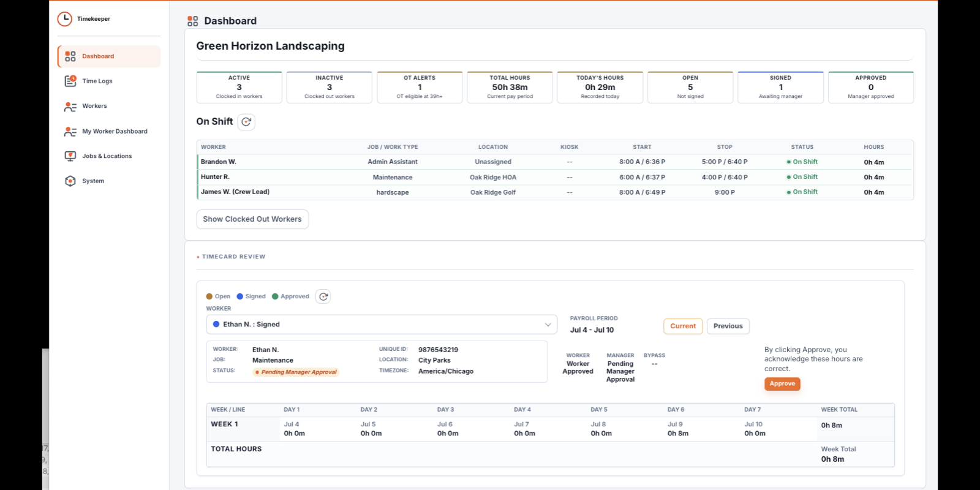Viewport: 980px width, 490px height.
Task: Click the System settings icon in sidebar
Action: [x=70, y=181]
